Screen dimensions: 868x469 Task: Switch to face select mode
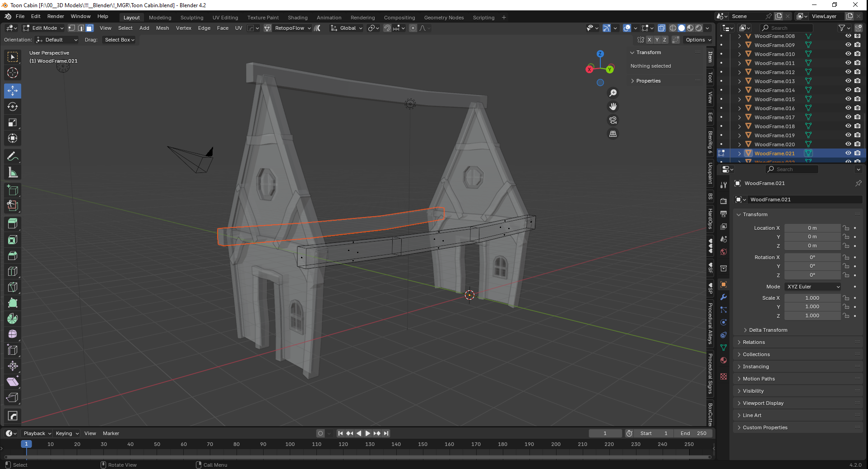[90, 28]
